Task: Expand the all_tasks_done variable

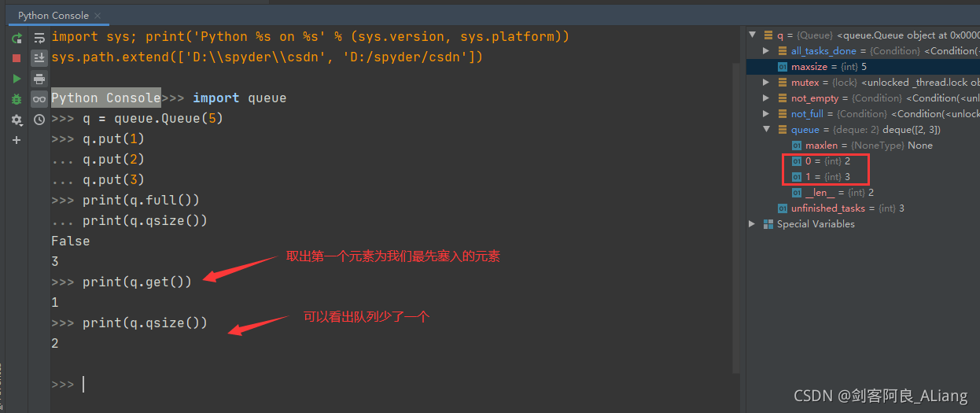Action: coord(767,51)
